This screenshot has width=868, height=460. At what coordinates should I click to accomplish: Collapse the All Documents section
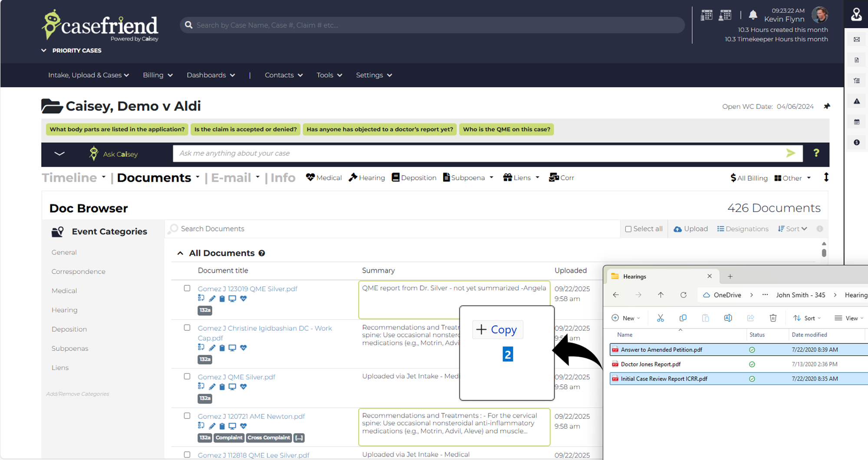180,253
